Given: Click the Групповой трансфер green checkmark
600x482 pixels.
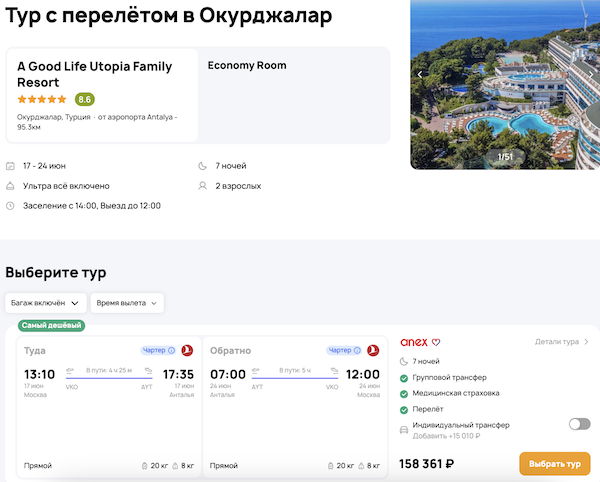Looking at the screenshot, I should 404,377.
